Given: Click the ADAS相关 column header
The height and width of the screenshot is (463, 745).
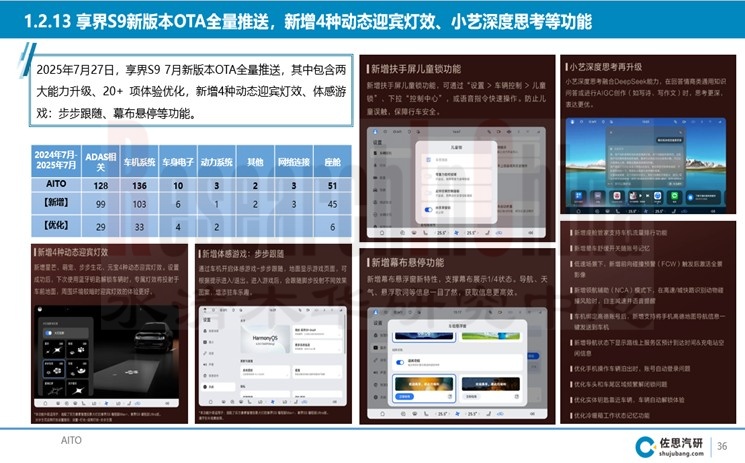Looking at the screenshot, I should tap(100, 162).
